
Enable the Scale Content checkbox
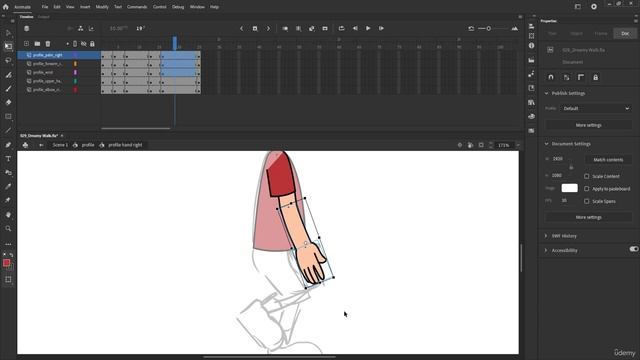[x=587, y=176]
